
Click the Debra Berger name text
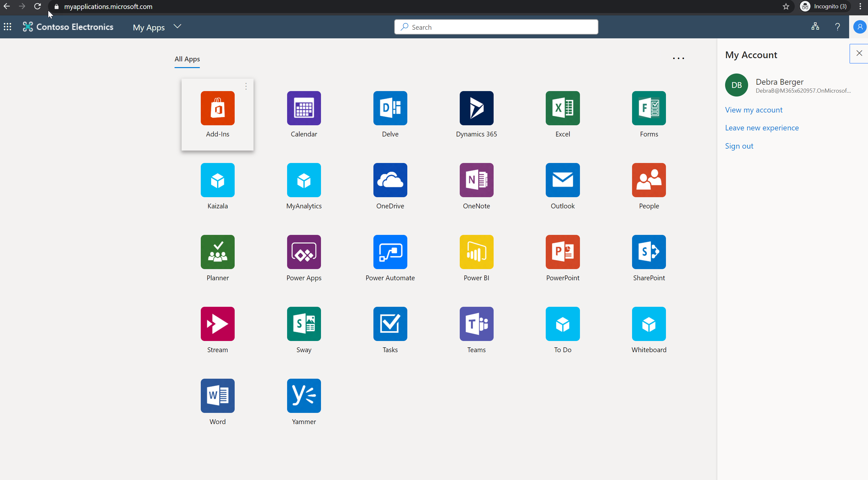pyautogui.click(x=779, y=81)
